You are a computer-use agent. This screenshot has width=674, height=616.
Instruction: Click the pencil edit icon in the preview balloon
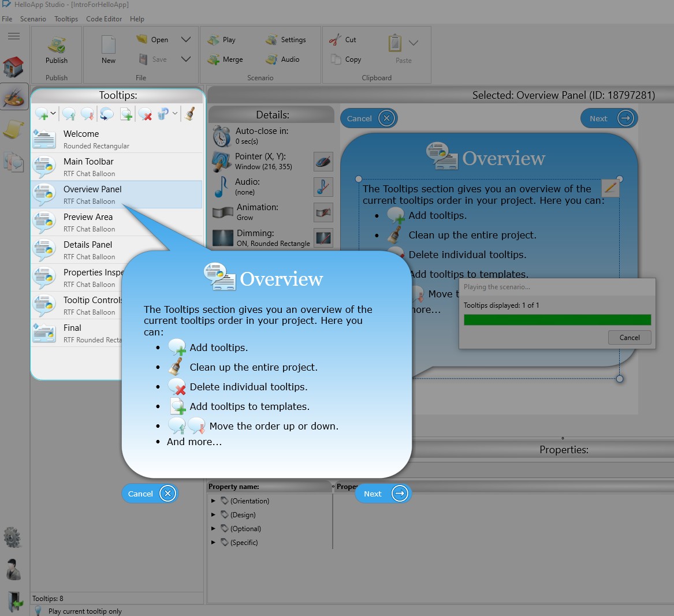[610, 187]
